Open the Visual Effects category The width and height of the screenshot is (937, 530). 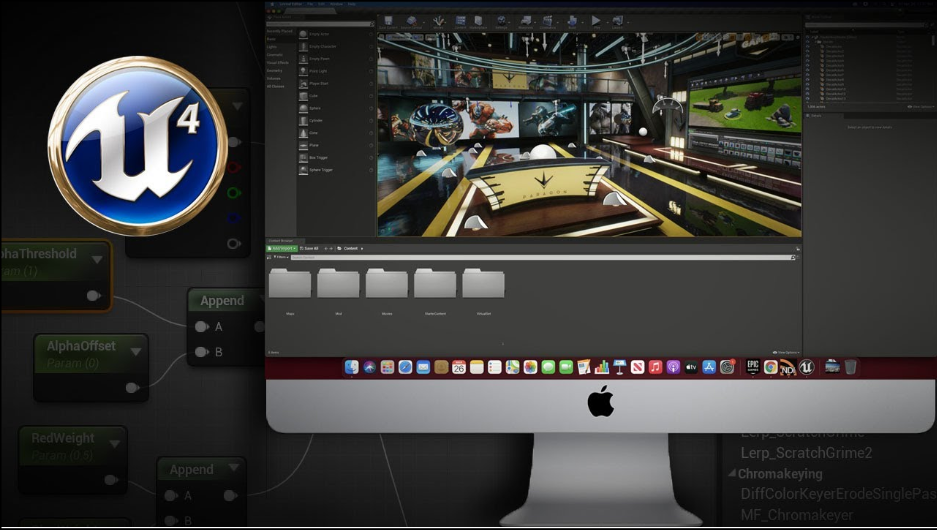[278, 63]
